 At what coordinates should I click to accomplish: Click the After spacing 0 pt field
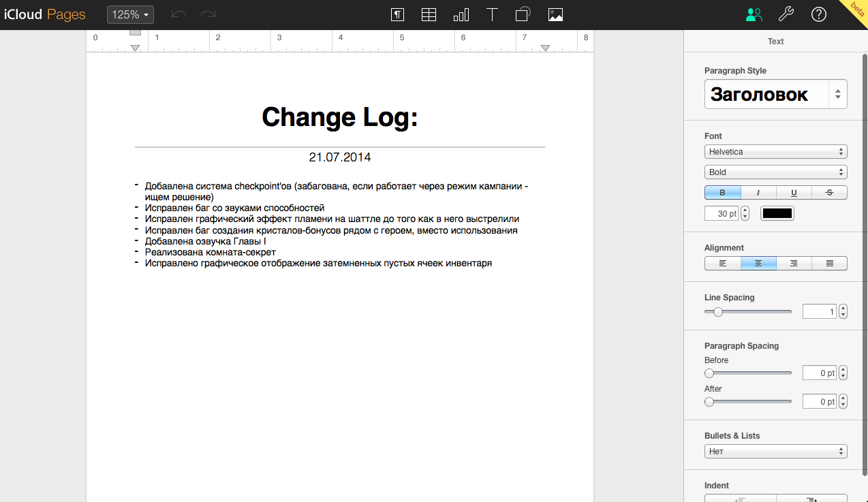coord(820,402)
